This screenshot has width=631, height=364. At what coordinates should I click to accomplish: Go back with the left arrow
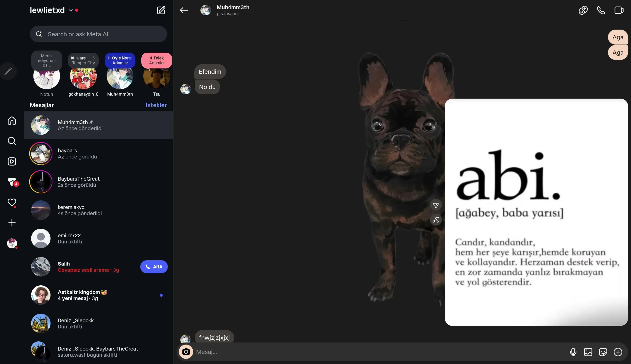184,10
